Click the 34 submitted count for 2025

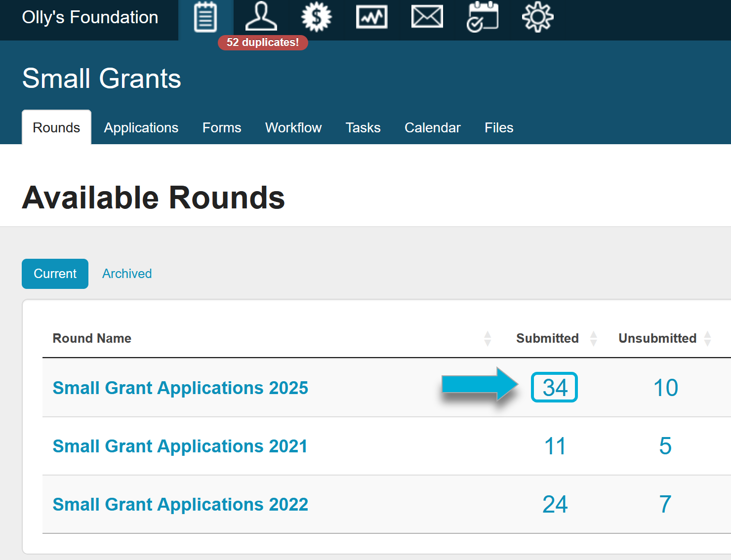click(555, 388)
